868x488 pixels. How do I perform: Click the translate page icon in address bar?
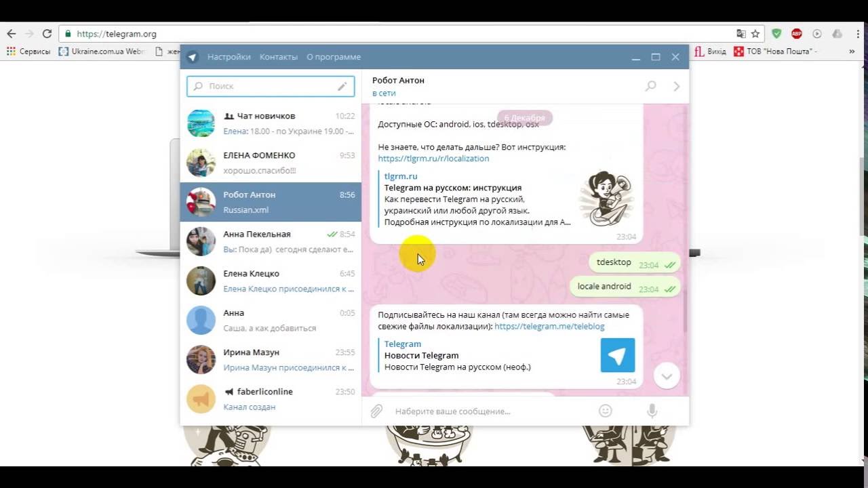(741, 34)
